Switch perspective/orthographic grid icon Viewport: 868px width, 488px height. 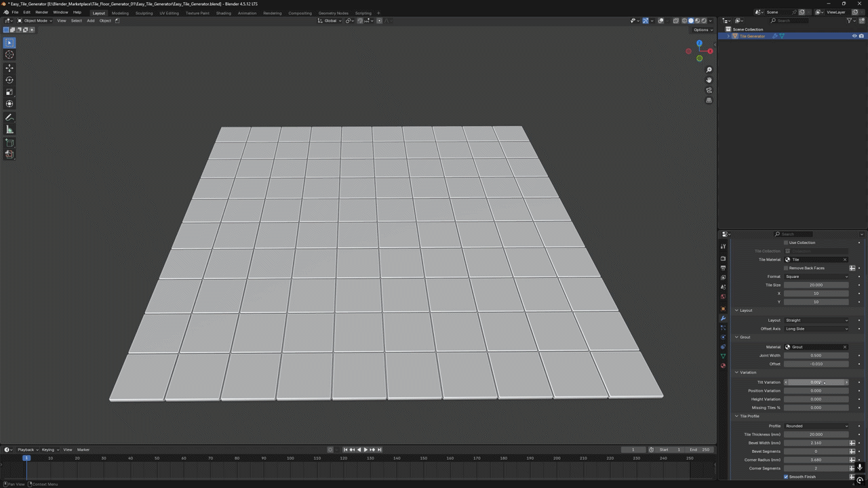[709, 100]
